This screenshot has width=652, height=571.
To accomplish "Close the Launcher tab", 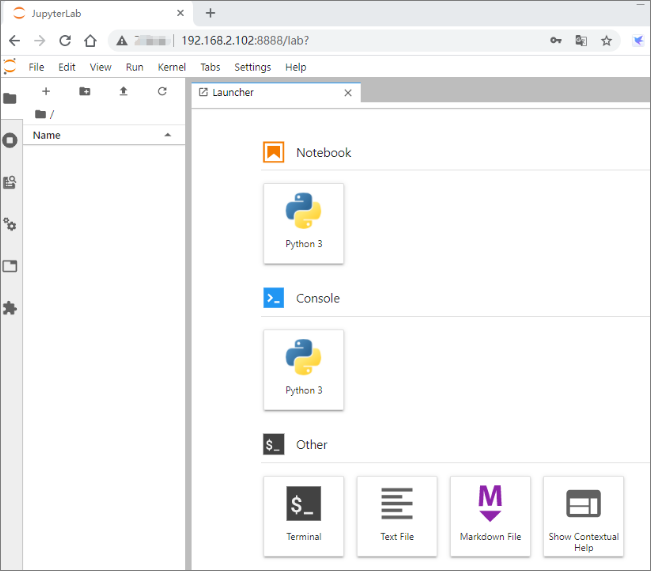I will (x=348, y=93).
